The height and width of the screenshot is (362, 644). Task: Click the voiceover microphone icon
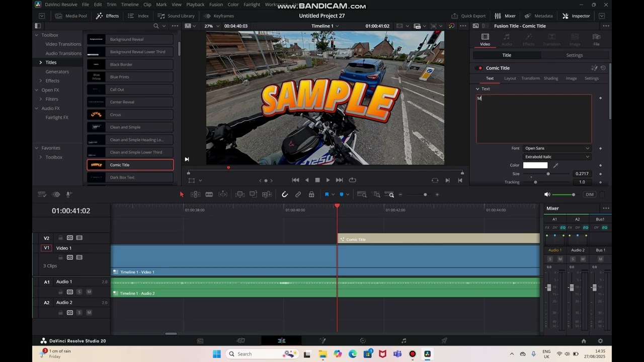69,195
